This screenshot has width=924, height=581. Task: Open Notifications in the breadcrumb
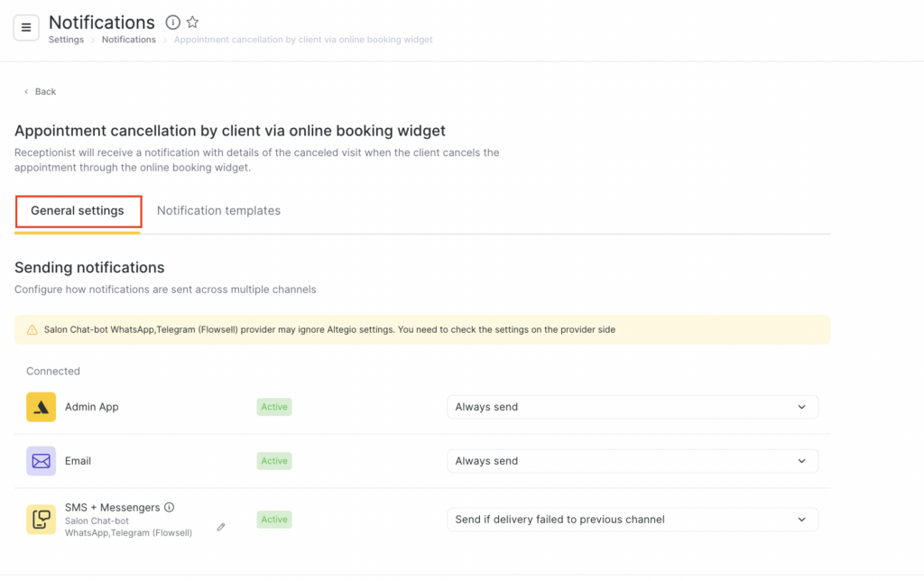pos(128,40)
